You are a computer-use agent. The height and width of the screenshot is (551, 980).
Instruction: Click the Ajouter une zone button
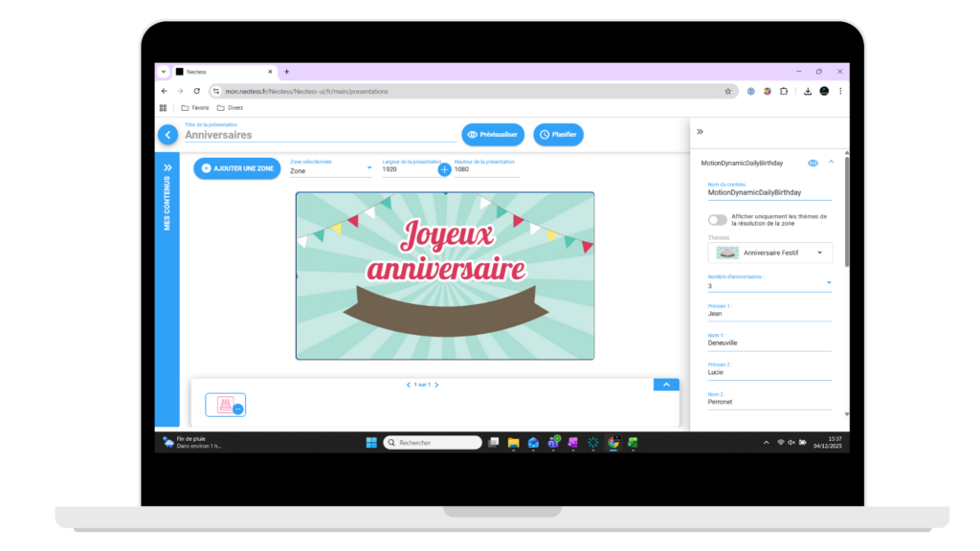tap(236, 168)
